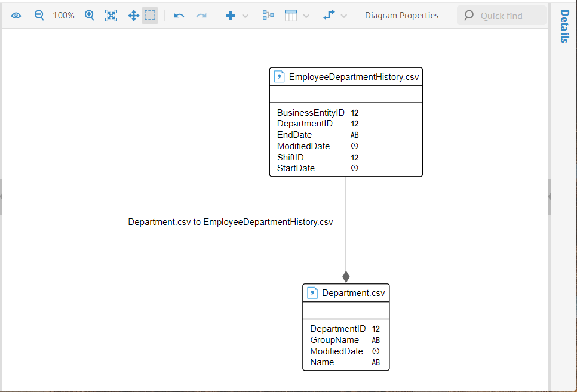Click the table display options icon
The height and width of the screenshot is (392, 577).
pos(291,16)
